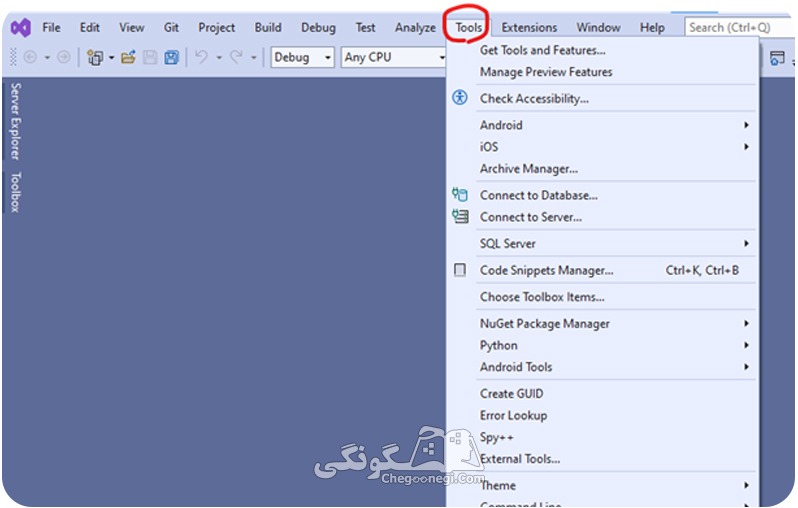Open the Debug menu
The height and width of the screenshot is (508, 798).
coord(319,27)
